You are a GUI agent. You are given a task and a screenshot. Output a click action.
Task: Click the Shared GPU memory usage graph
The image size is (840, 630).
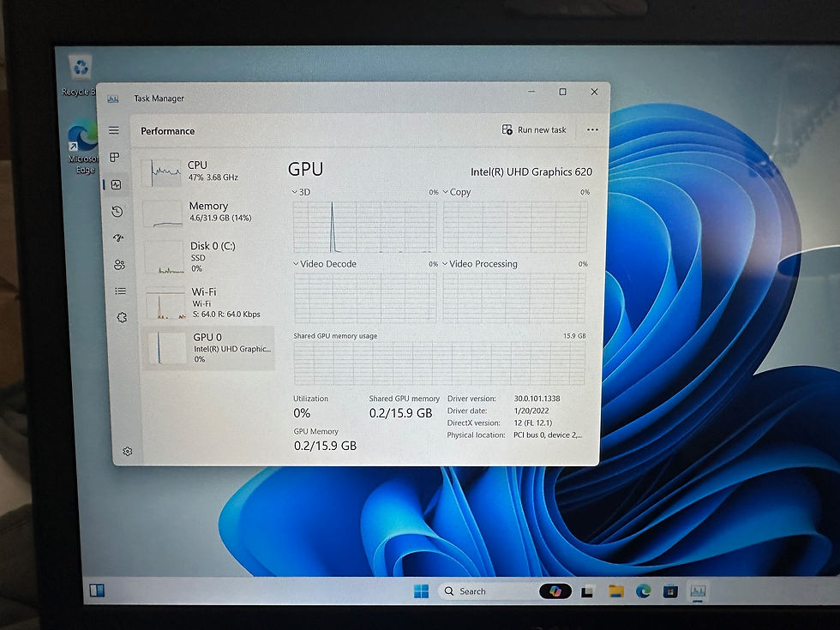[439, 363]
